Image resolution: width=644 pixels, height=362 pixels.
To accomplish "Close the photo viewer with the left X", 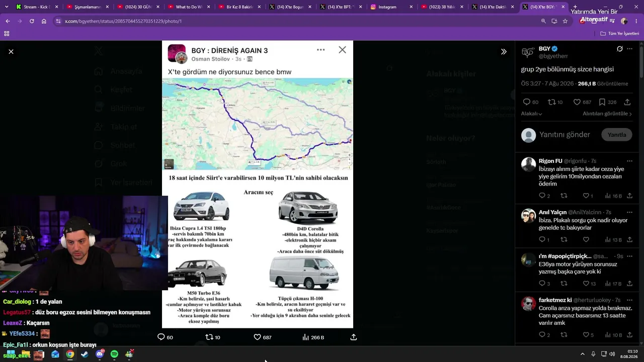I will 11,51.
